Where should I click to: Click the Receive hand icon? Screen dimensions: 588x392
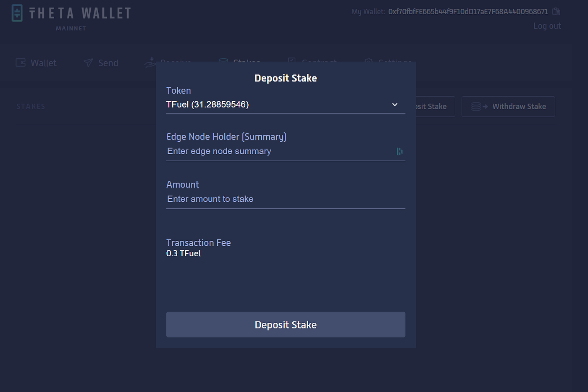[150, 63]
